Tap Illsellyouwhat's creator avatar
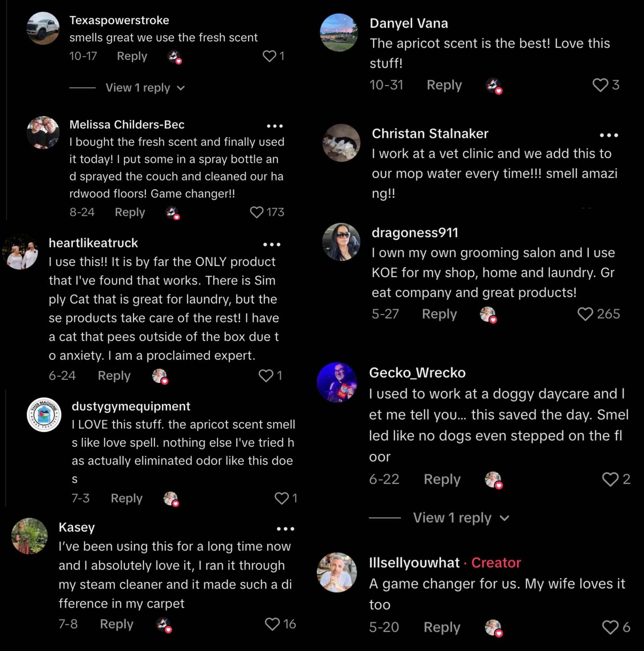Viewport: 644px width, 651px height. pyautogui.click(x=337, y=572)
